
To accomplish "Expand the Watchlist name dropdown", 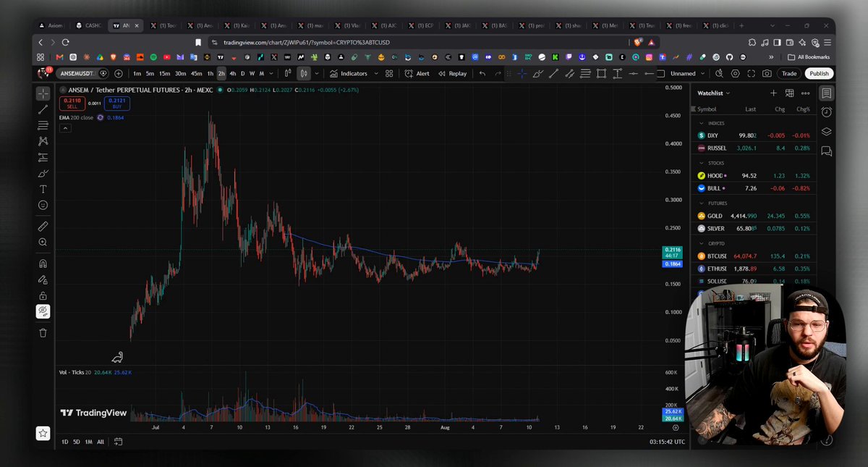I will pyautogui.click(x=714, y=93).
